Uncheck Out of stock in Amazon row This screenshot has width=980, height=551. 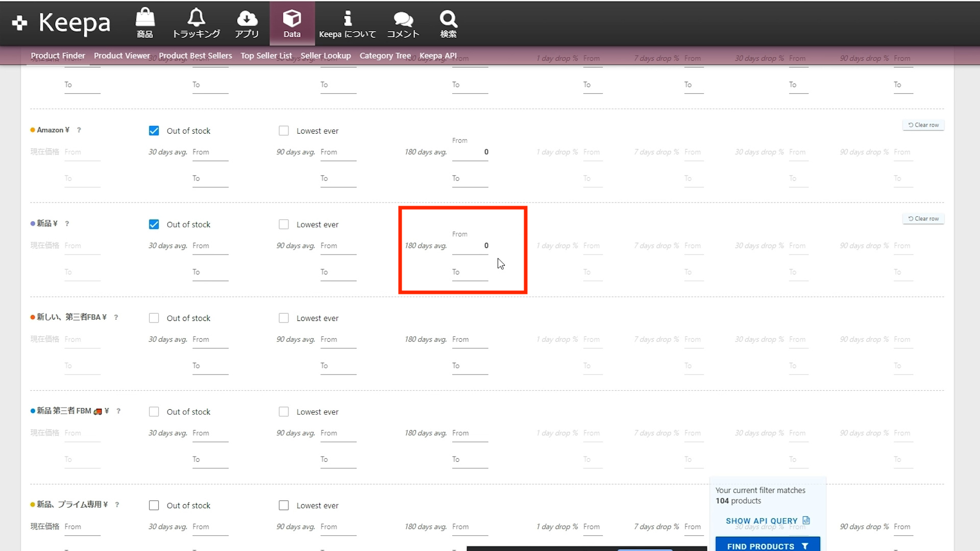(x=154, y=131)
